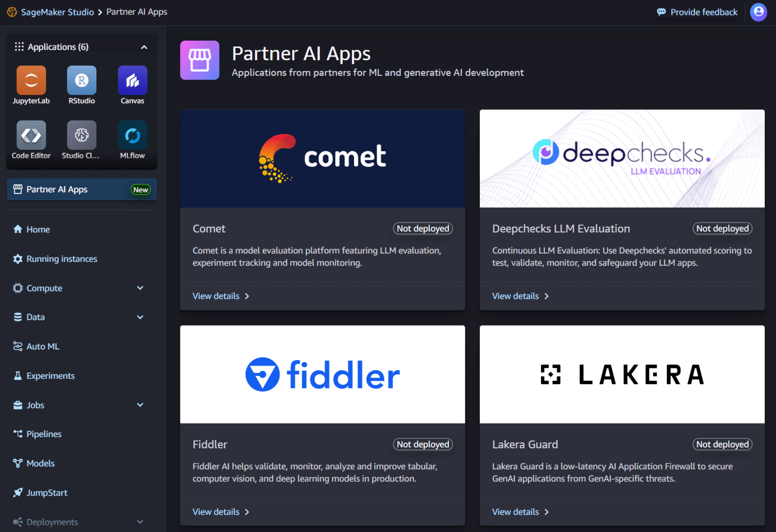
Task: Click the Deepchecks LLM Evaluation card title
Action: (561, 229)
